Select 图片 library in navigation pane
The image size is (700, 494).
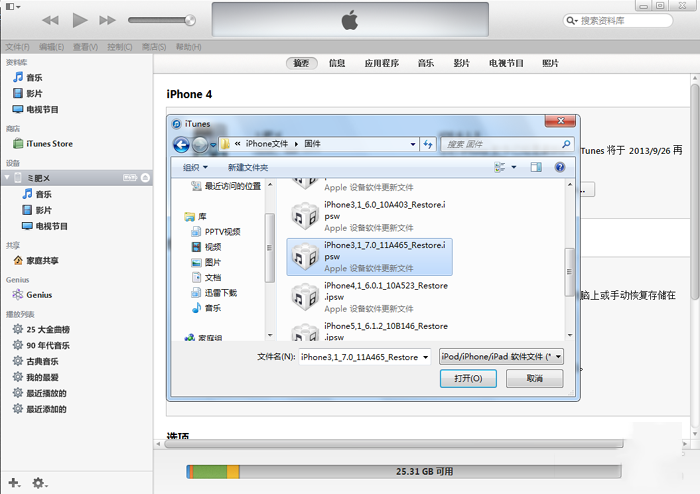click(206, 262)
